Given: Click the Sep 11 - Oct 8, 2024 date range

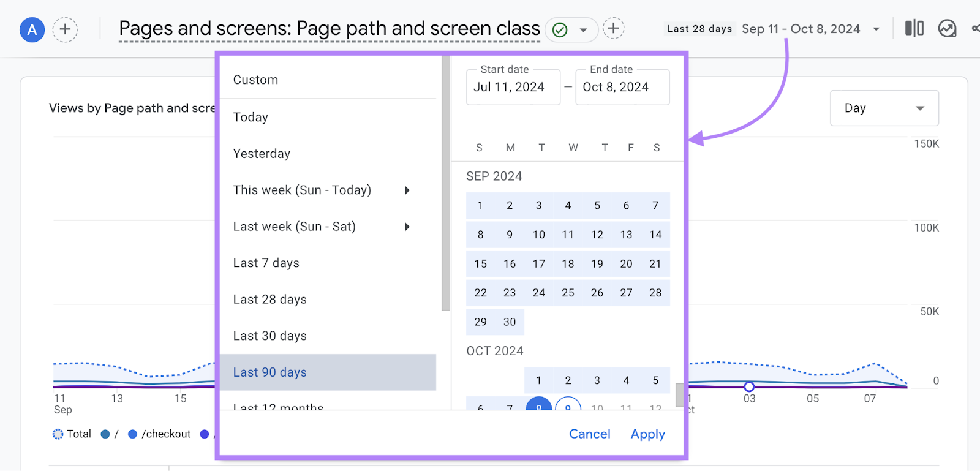Looking at the screenshot, I should (801, 29).
